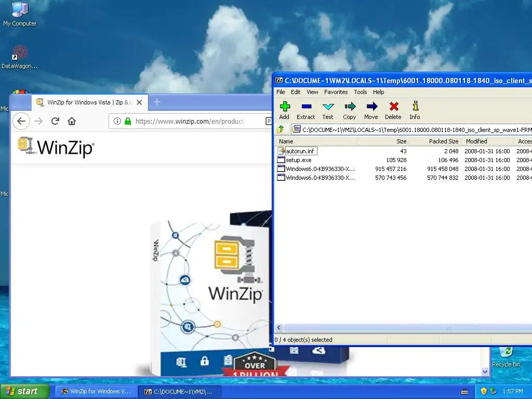Image resolution: width=532 pixels, height=399 pixels.
Task: Click the '0 / 4 object(s) selected' status
Action: tap(303, 340)
